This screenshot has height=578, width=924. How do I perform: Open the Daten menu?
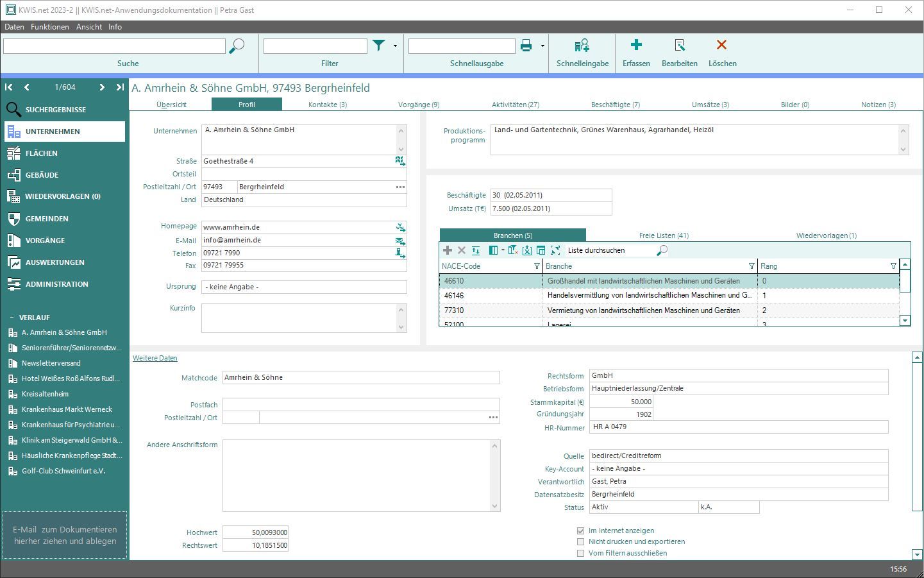[14, 27]
